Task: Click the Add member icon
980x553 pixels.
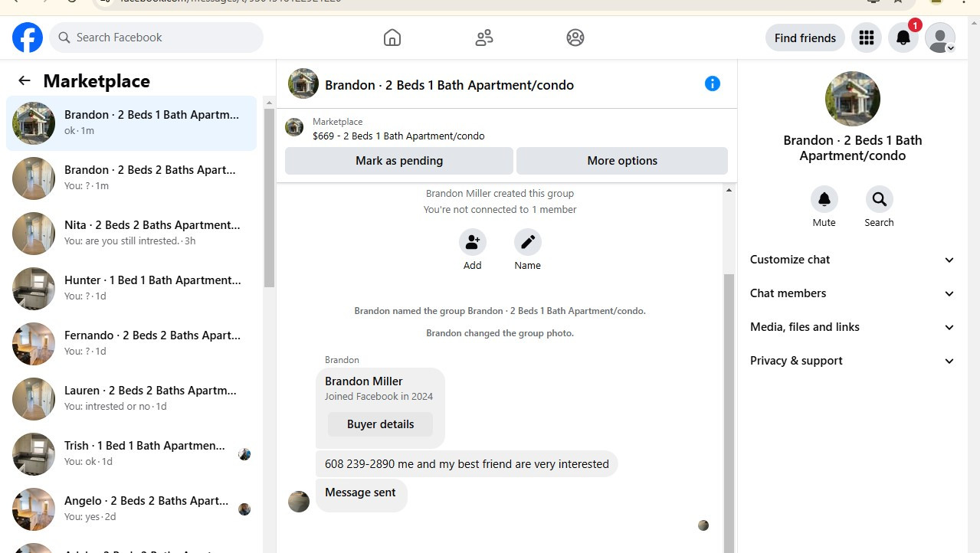Action: pos(473,242)
